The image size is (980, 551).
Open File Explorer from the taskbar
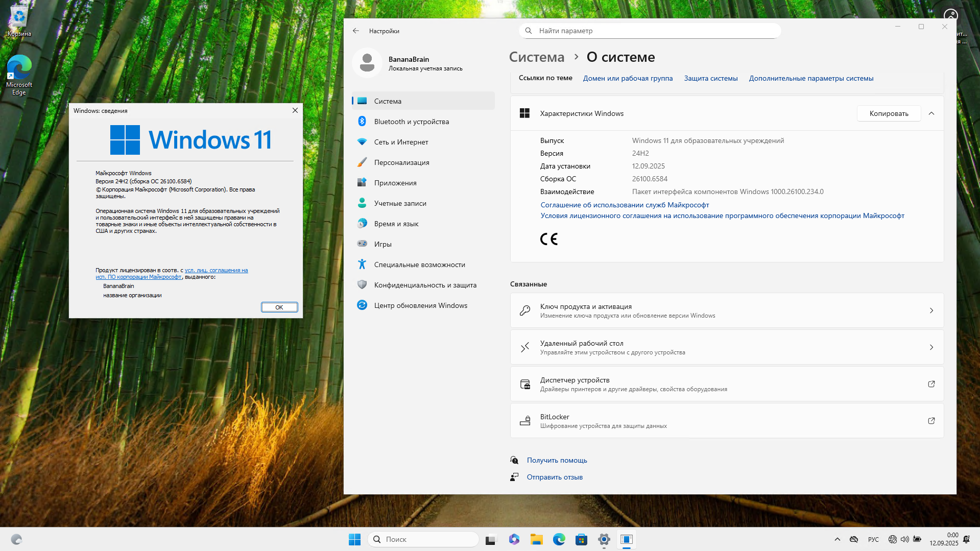[536, 539]
